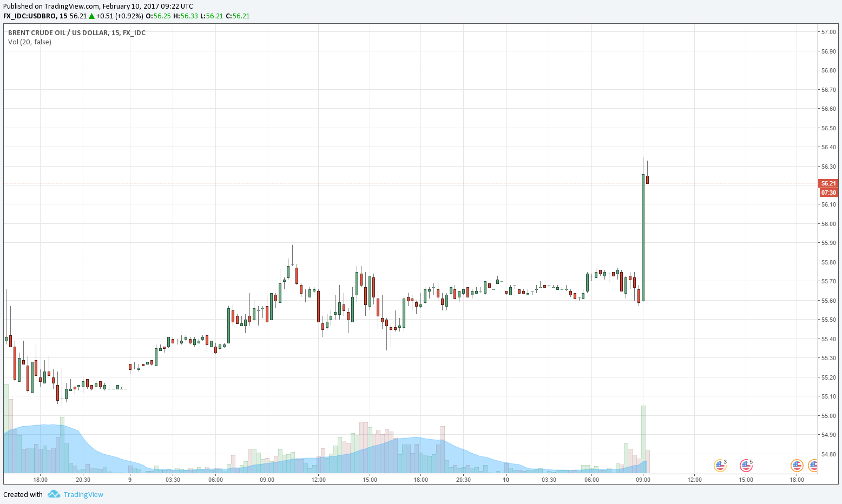Click the O:56.25 open value

pyautogui.click(x=159, y=16)
